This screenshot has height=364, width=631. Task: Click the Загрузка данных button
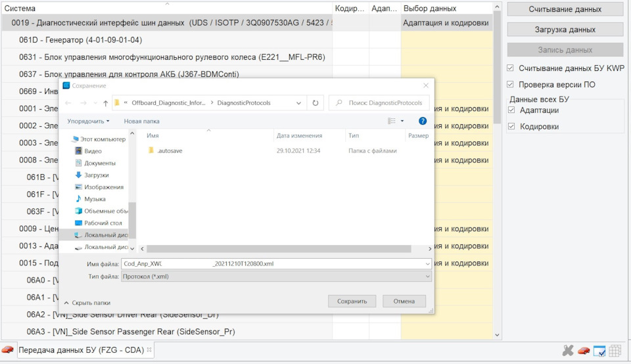point(565,30)
